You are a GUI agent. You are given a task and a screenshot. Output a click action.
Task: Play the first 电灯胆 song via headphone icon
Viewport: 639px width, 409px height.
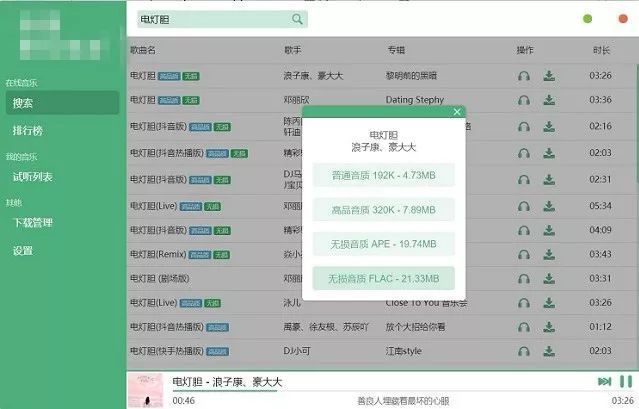pos(524,76)
